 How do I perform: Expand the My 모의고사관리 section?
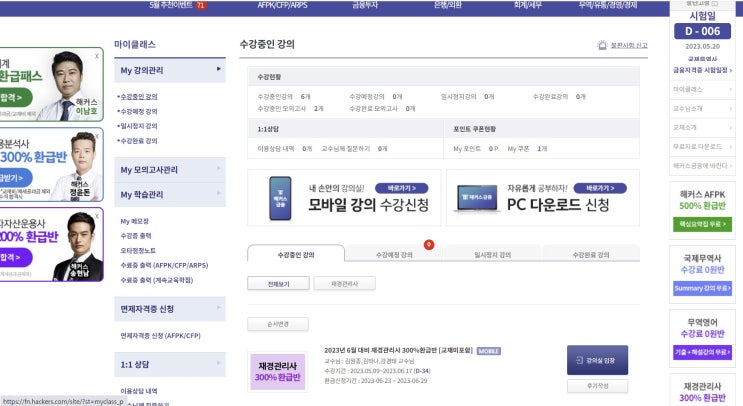click(x=170, y=170)
